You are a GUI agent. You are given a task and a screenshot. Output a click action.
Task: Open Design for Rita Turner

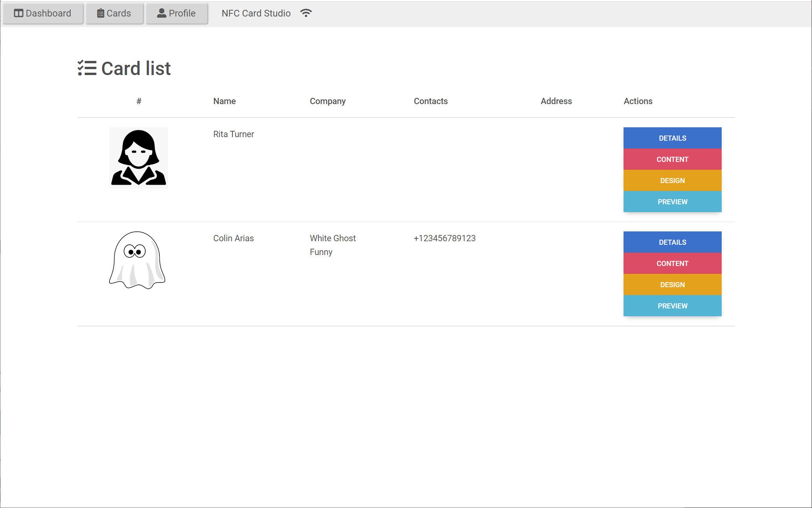(672, 181)
